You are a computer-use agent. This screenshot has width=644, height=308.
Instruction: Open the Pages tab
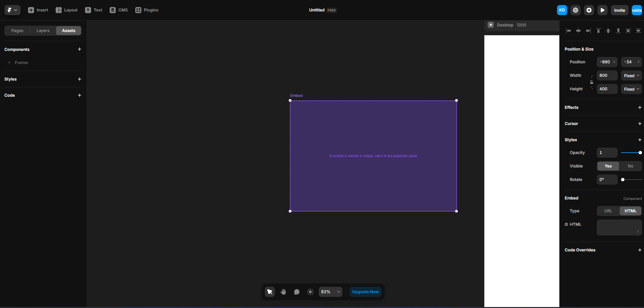(18, 31)
